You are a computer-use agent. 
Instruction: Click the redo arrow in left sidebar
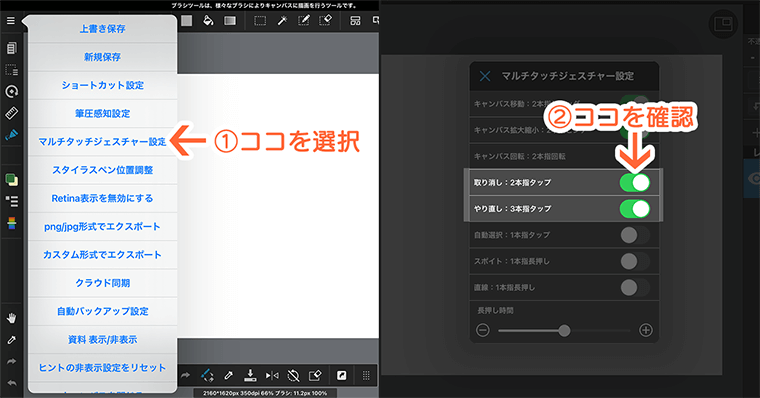[12, 361]
